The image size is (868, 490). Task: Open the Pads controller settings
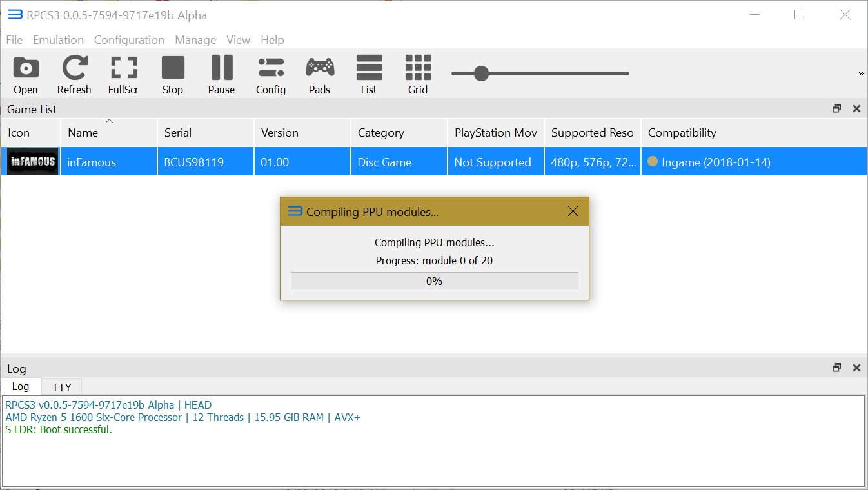(319, 75)
